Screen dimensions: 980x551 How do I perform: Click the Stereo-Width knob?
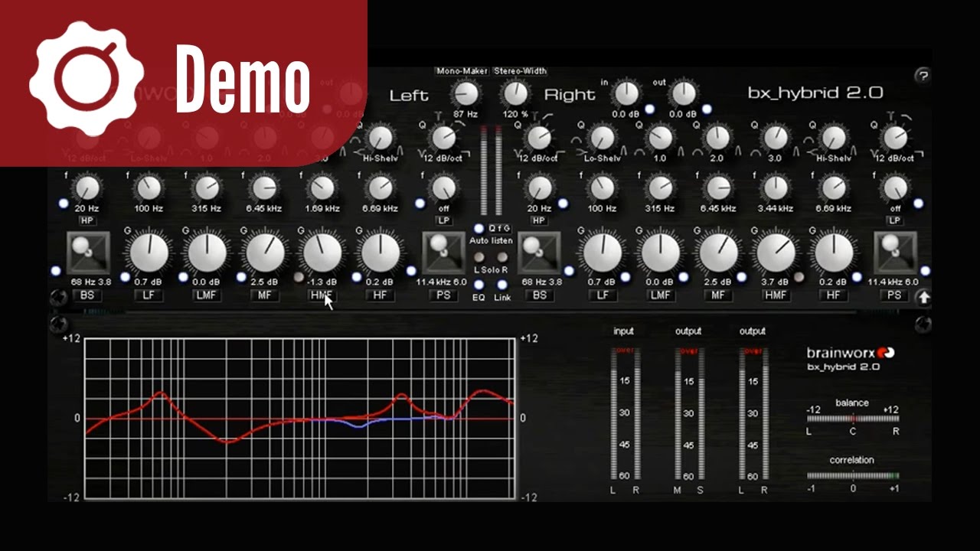(515, 94)
